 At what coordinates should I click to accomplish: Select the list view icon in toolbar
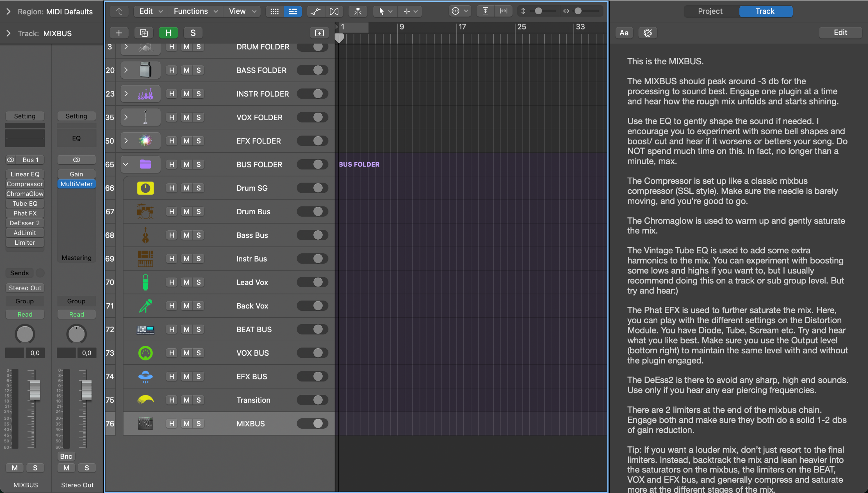(x=293, y=11)
